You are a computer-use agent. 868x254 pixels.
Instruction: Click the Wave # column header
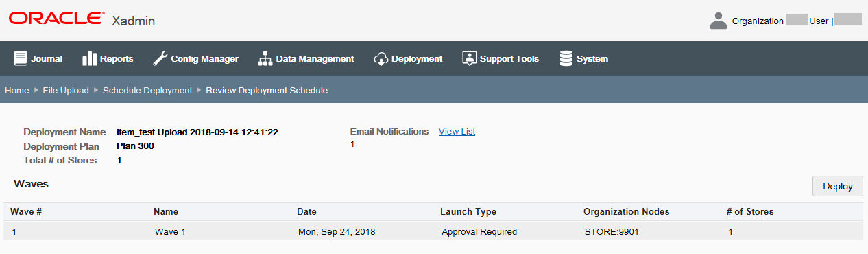[26, 211]
